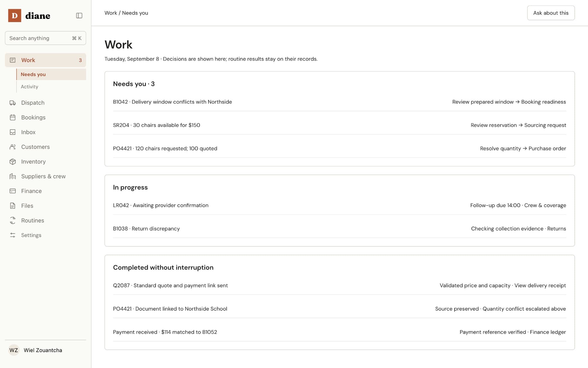Open the Routines loop icon
Viewport: 588px width, 368px height.
click(x=13, y=221)
